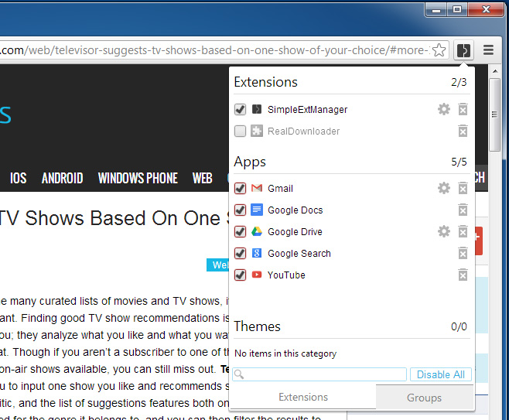Click the RealDownloader puzzle piece icon
Screen dimensions: 509x420
[257, 131]
